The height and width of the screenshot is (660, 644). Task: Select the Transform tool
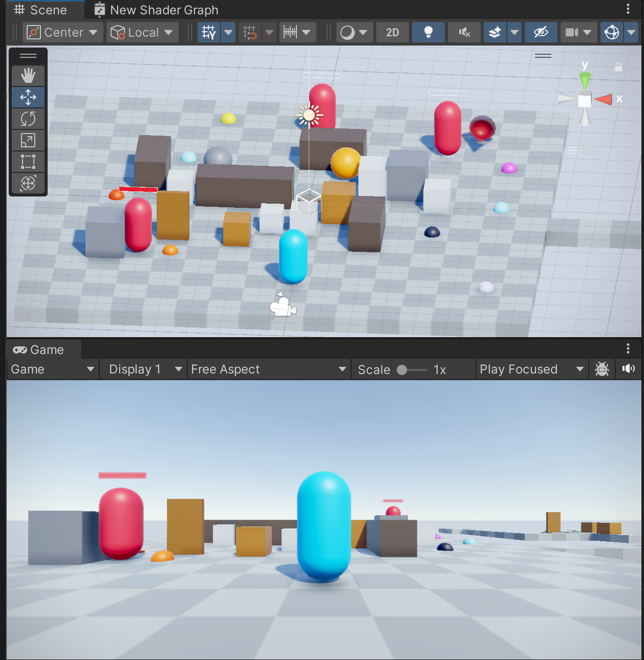(28, 183)
